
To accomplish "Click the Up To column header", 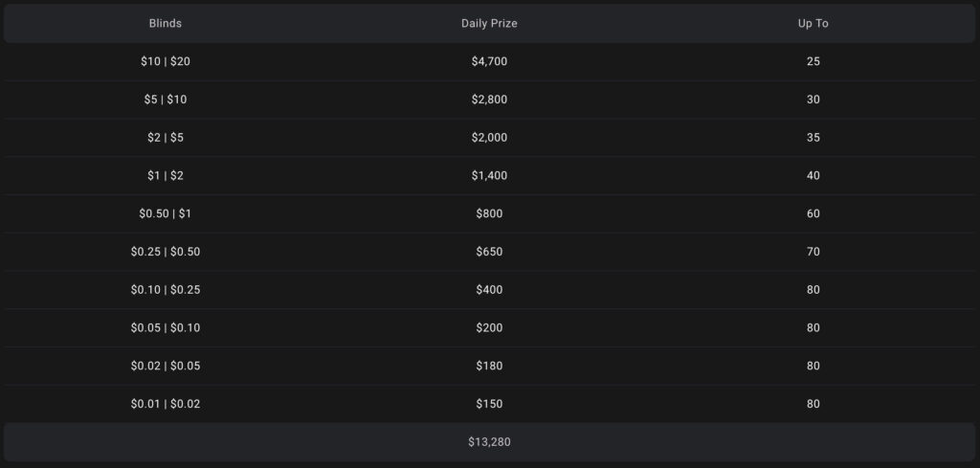I will click(x=813, y=23).
